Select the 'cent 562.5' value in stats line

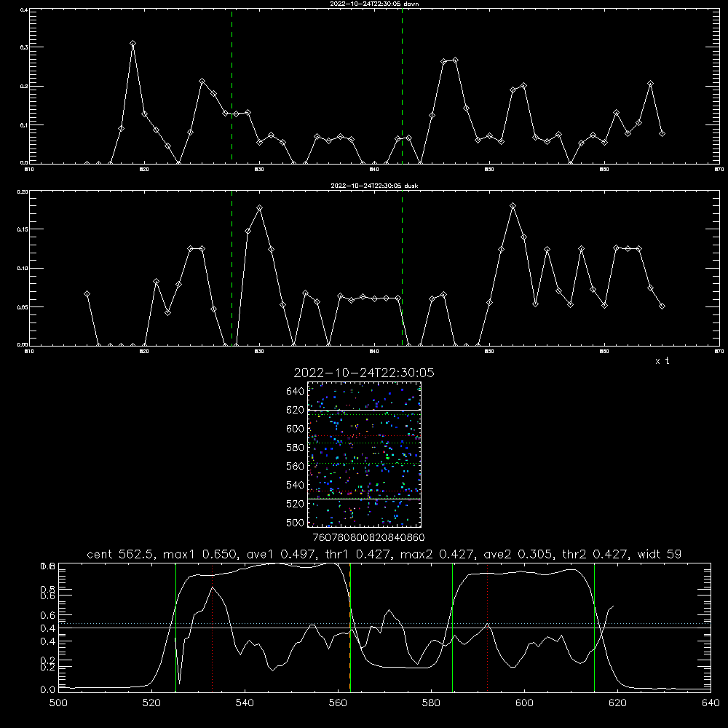point(122,554)
